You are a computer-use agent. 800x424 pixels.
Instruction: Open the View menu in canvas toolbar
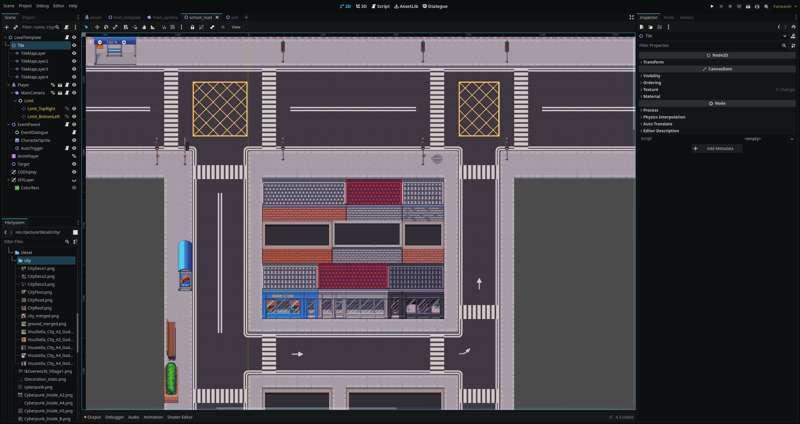pos(236,27)
